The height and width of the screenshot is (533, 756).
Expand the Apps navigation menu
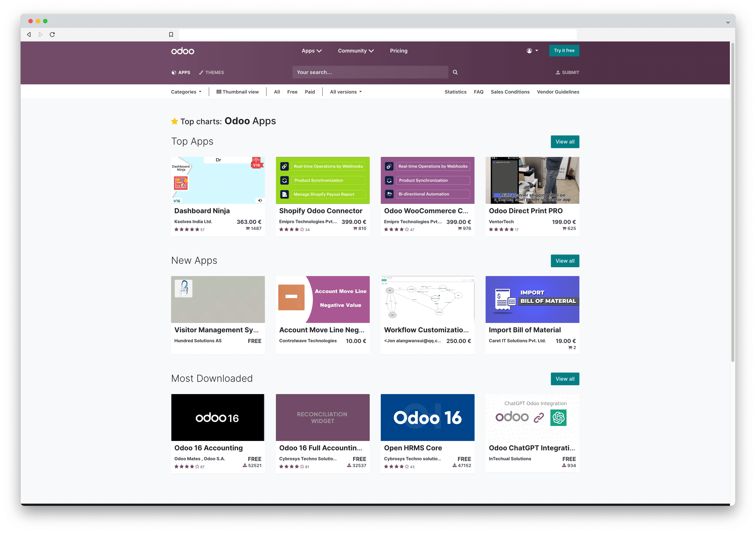[311, 51]
